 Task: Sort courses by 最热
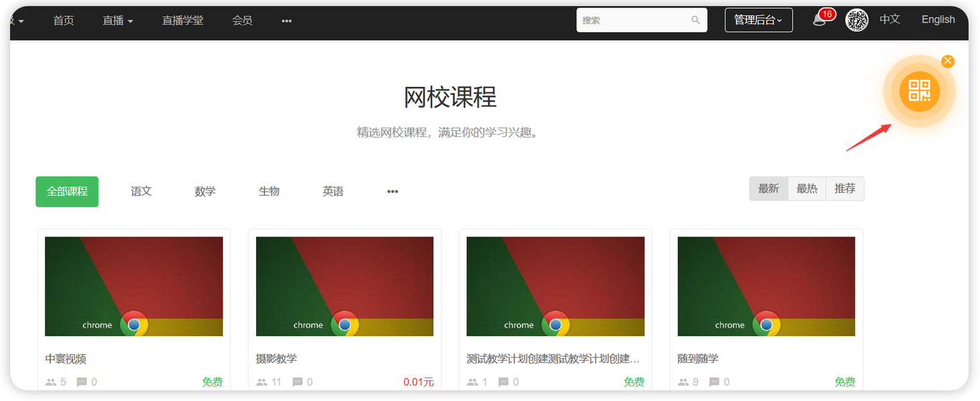click(807, 188)
